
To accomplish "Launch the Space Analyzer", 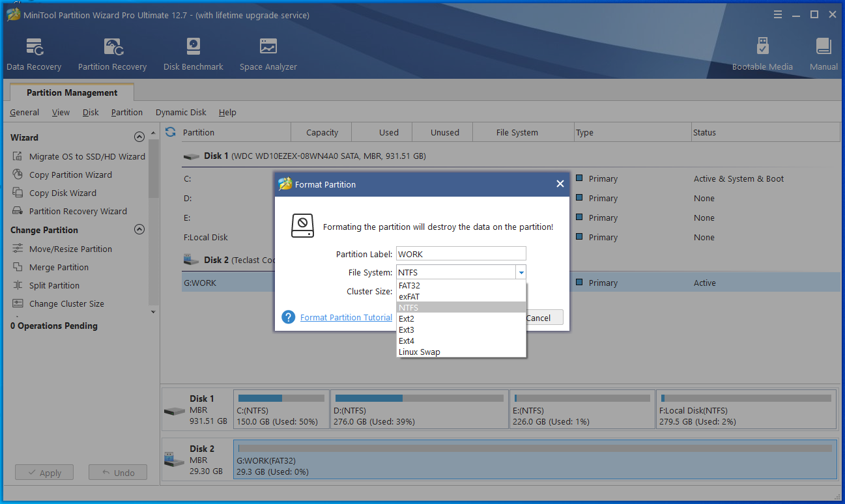I will (268, 52).
